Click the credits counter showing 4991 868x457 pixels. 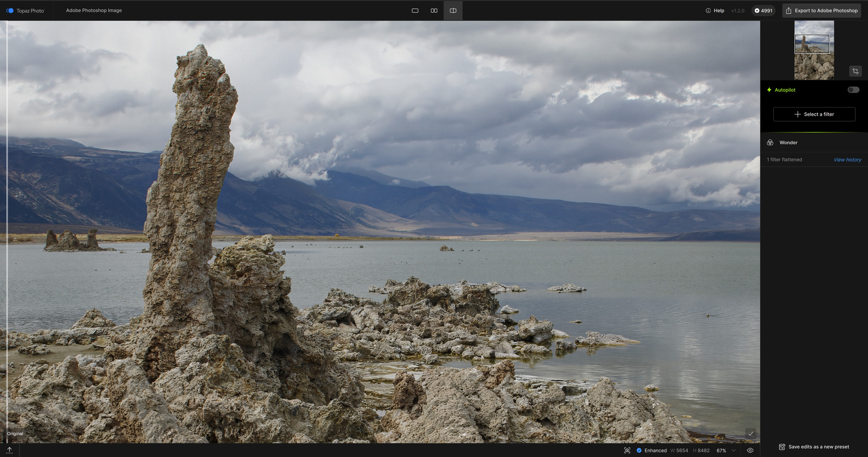(763, 10)
